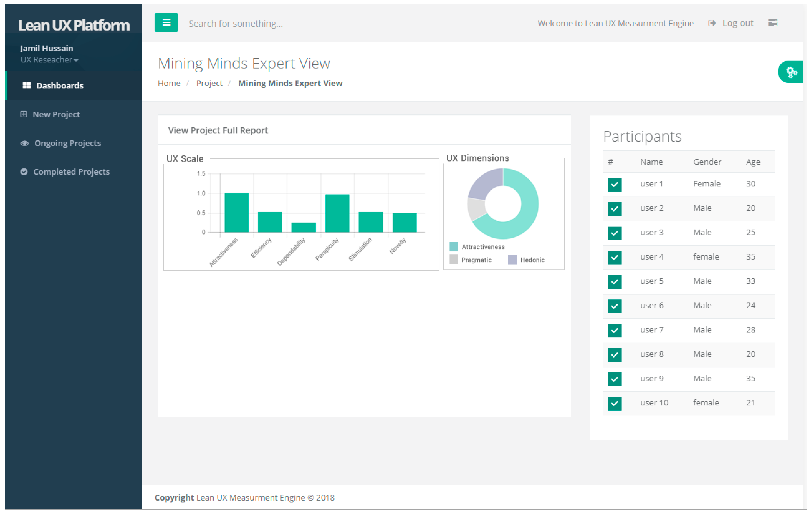Open the Jamil Hussain user menu
Image resolution: width=812 pixels, height=516 pixels.
click(x=47, y=48)
